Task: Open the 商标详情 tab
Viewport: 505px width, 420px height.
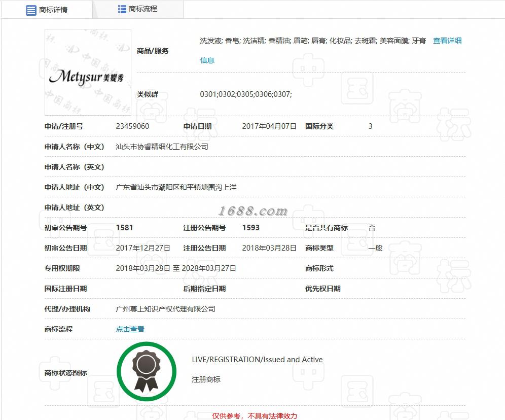Action: click(47, 10)
